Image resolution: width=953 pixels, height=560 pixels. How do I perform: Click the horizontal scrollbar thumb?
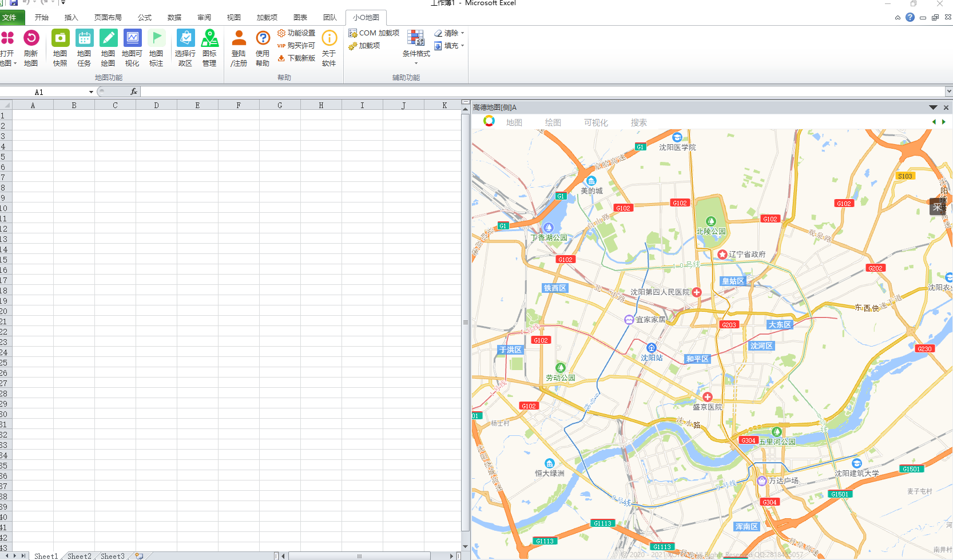click(359, 556)
